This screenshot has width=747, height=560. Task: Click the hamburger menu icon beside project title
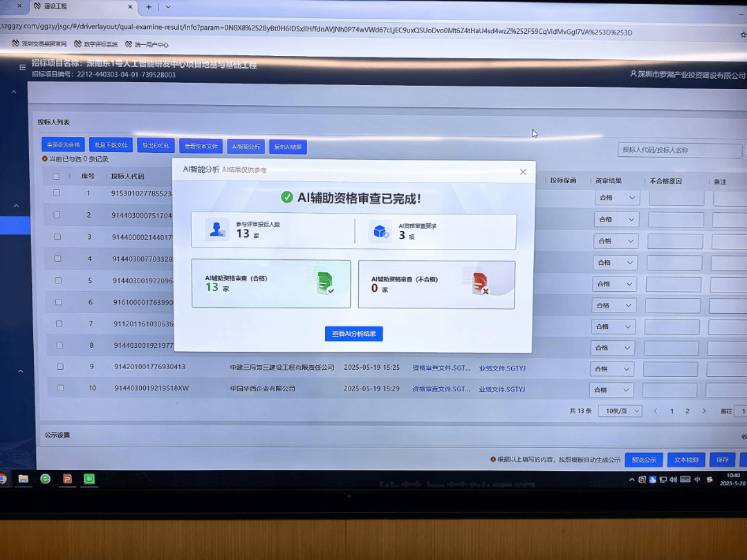click(22, 67)
